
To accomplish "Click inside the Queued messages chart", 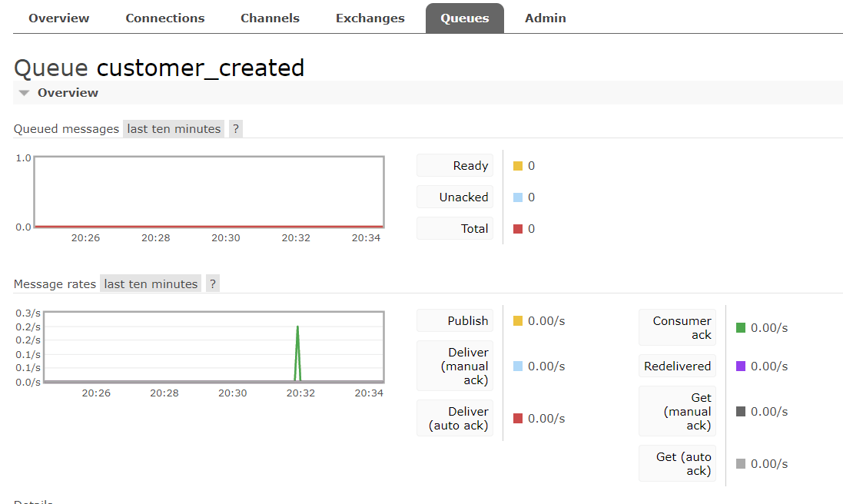I will click(209, 192).
